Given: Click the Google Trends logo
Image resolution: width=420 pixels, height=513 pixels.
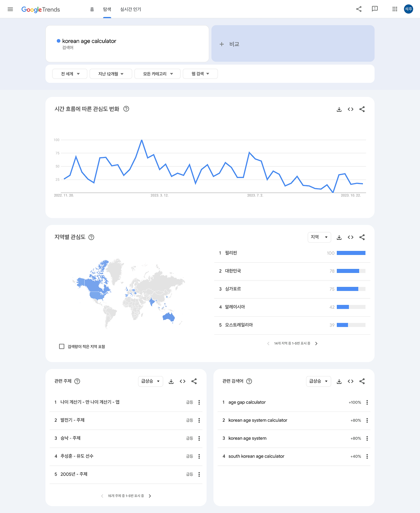Looking at the screenshot, I should pyautogui.click(x=41, y=10).
